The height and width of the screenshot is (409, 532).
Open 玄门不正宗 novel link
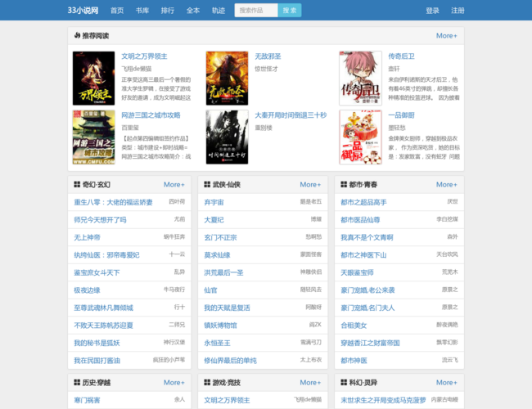(x=220, y=237)
